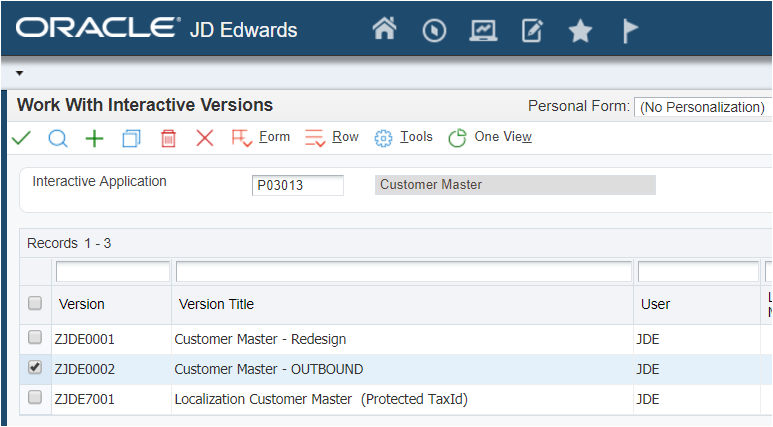Expand the small black arrow below the header
Image resolution: width=773 pixels, height=427 pixels.
pyautogui.click(x=19, y=73)
